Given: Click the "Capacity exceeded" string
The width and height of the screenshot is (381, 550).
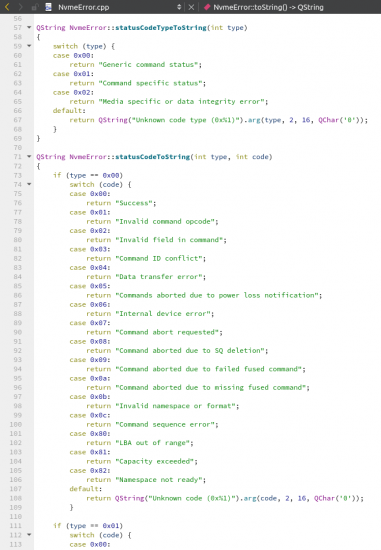Looking at the screenshot, I should 155,461.
